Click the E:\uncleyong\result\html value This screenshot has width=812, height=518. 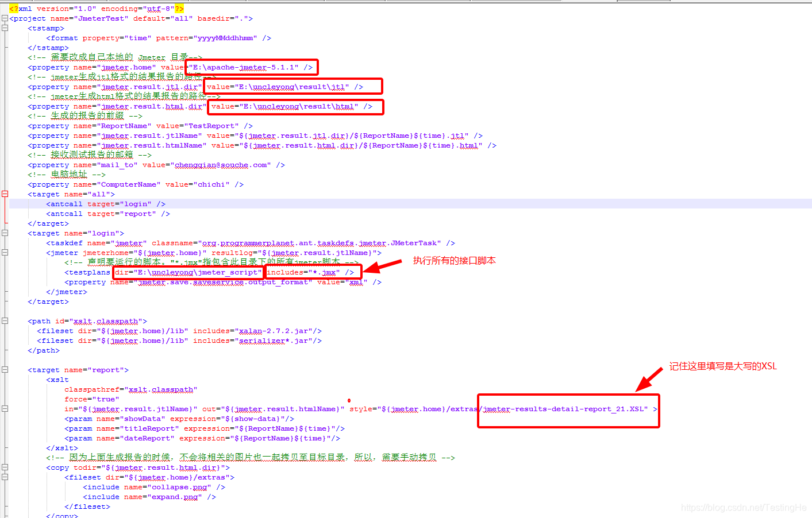(x=298, y=106)
